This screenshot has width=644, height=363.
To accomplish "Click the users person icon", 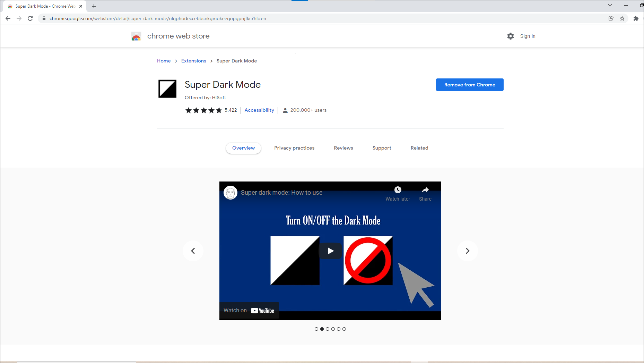I will click(285, 110).
